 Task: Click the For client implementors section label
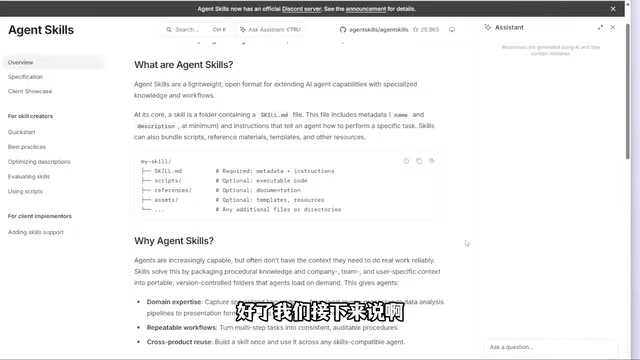(40, 216)
